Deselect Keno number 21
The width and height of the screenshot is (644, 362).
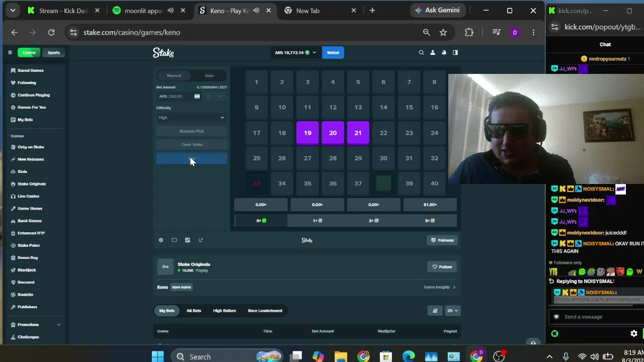click(358, 133)
